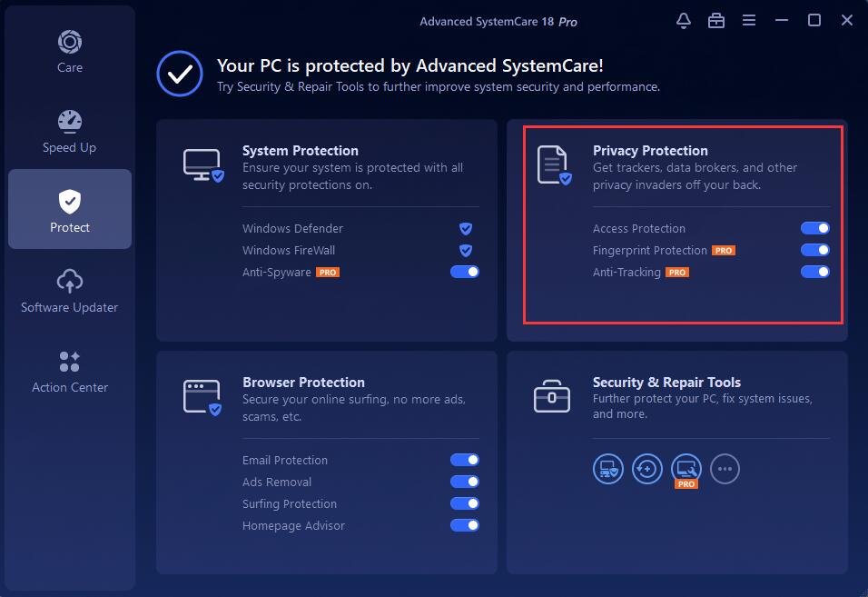Open the hamburger options menu

pos(749,21)
